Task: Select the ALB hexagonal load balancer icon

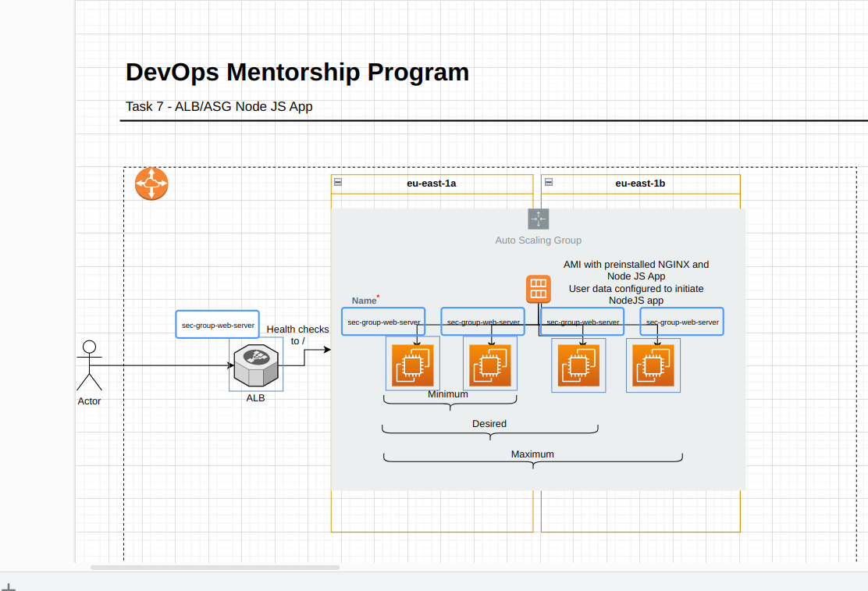Action: (x=256, y=365)
